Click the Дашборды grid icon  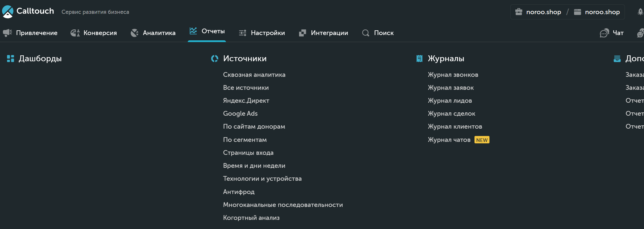(11, 59)
